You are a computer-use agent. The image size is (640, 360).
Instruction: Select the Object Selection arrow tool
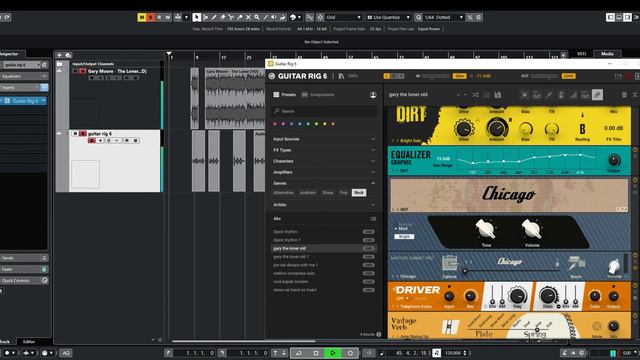click(196, 17)
